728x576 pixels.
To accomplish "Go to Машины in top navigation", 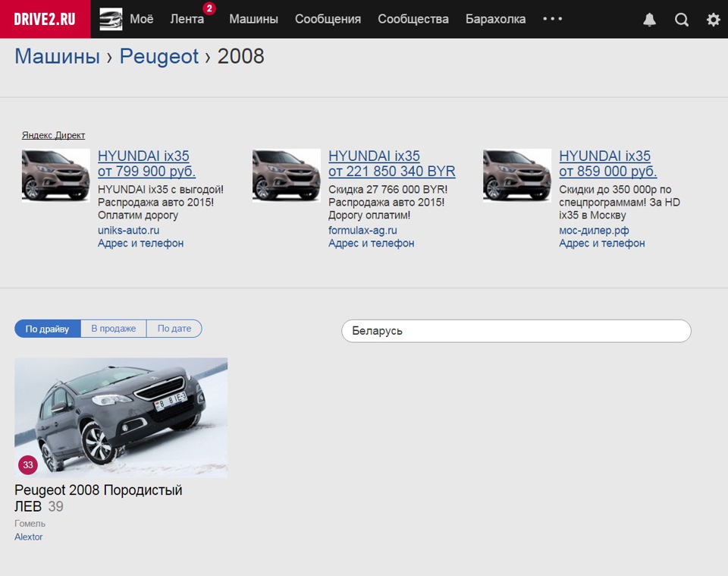I will [253, 19].
